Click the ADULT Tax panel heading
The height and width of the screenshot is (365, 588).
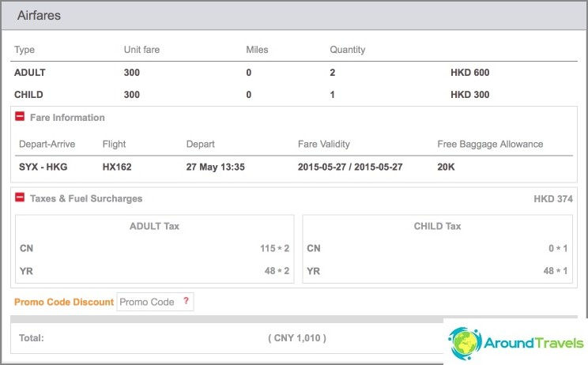tap(154, 226)
